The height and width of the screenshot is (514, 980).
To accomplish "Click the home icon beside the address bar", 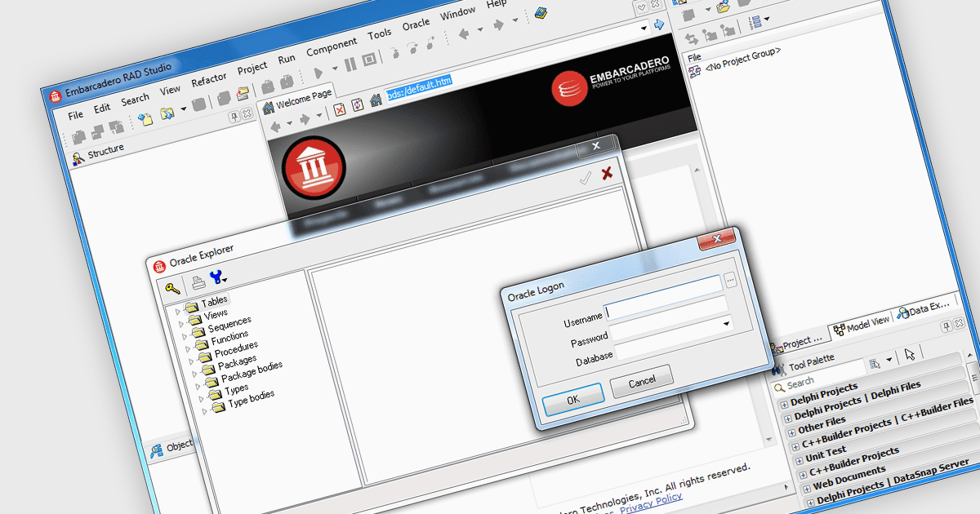I will [x=376, y=100].
